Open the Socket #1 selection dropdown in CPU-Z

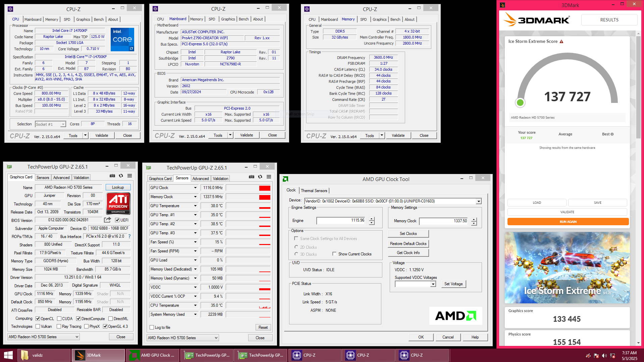63,124
